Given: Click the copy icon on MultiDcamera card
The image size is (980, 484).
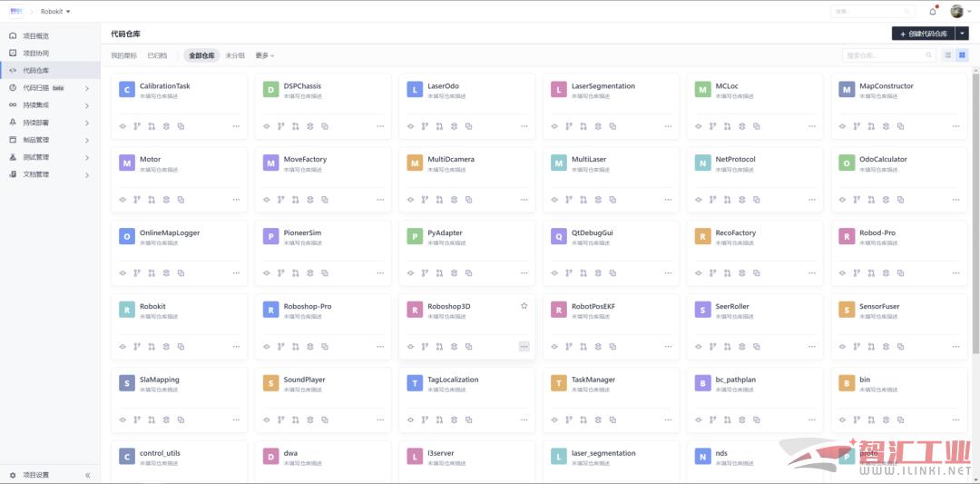Looking at the screenshot, I should coord(469,200).
